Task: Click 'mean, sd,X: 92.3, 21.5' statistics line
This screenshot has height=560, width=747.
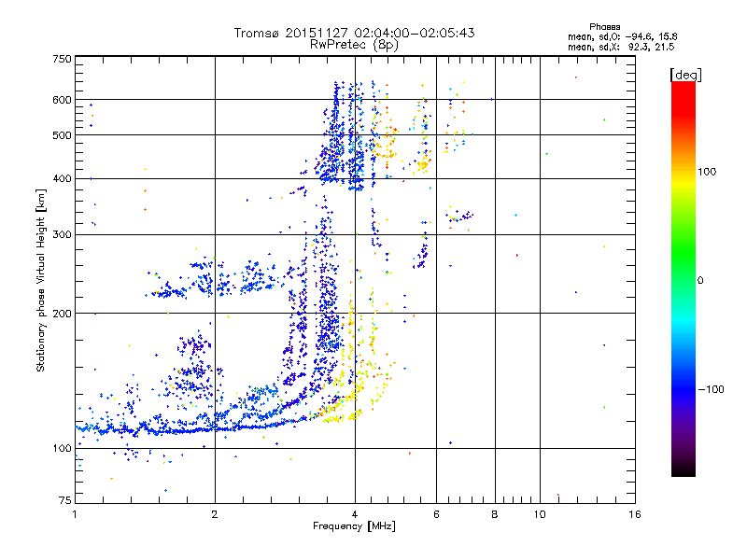Action: (621, 47)
